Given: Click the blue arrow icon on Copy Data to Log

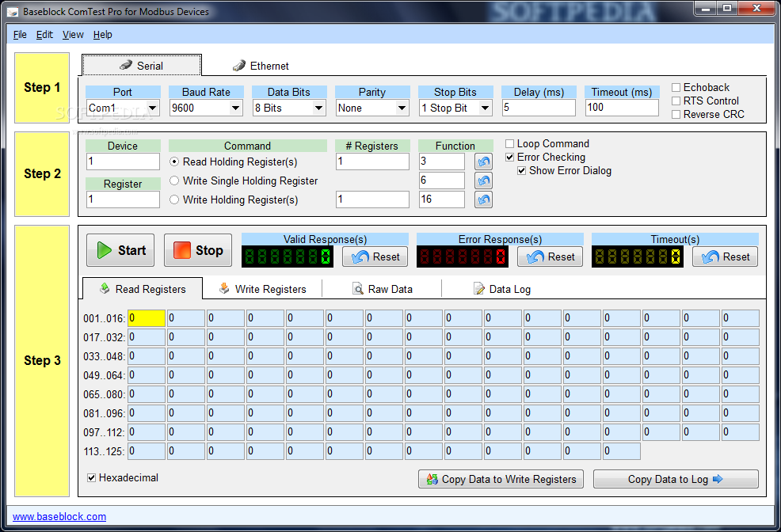Looking at the screenshot, I should 718,479.
